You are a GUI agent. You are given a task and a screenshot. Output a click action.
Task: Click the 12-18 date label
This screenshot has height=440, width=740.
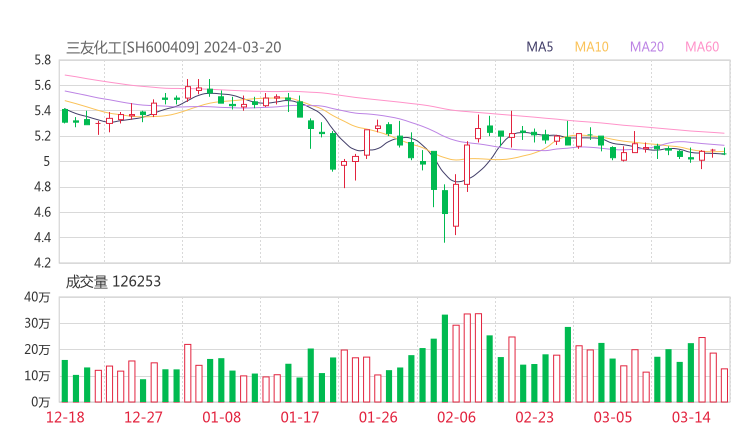[x=65, y=417]
